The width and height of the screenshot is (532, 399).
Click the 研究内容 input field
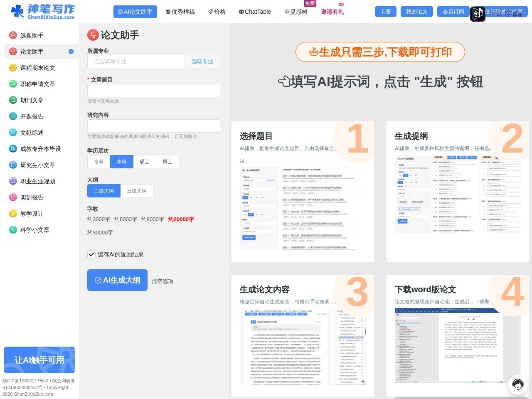tap(154, 126)
